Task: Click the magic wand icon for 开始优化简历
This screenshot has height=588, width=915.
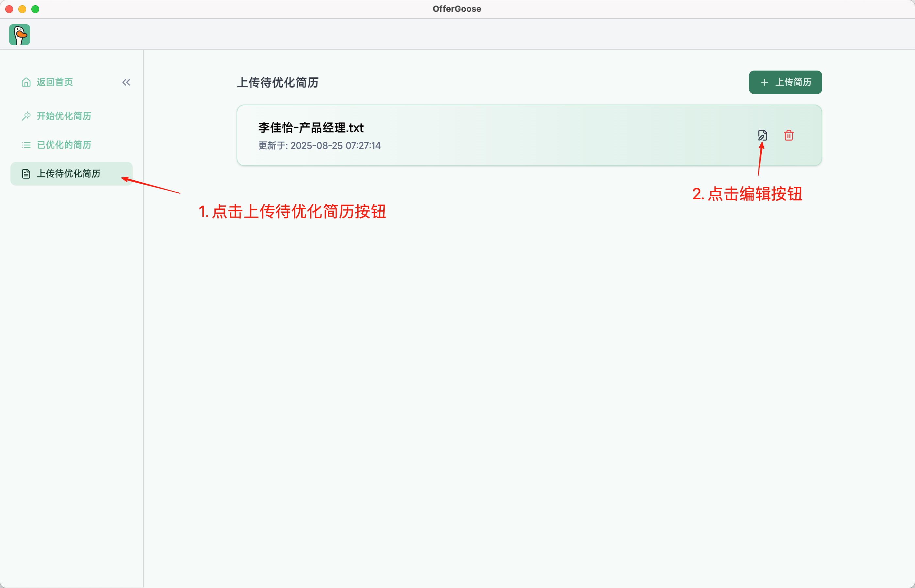Action: (x=26, y=116)
